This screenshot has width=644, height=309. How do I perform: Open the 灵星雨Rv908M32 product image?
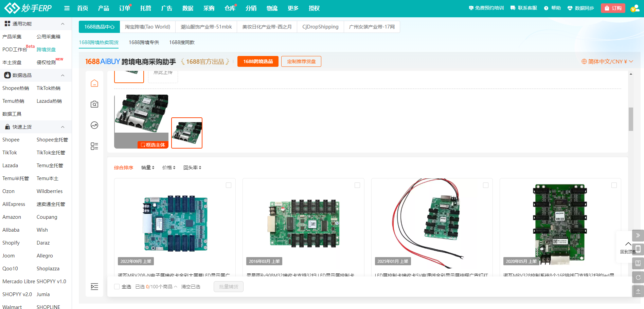(x=303, y=224)
